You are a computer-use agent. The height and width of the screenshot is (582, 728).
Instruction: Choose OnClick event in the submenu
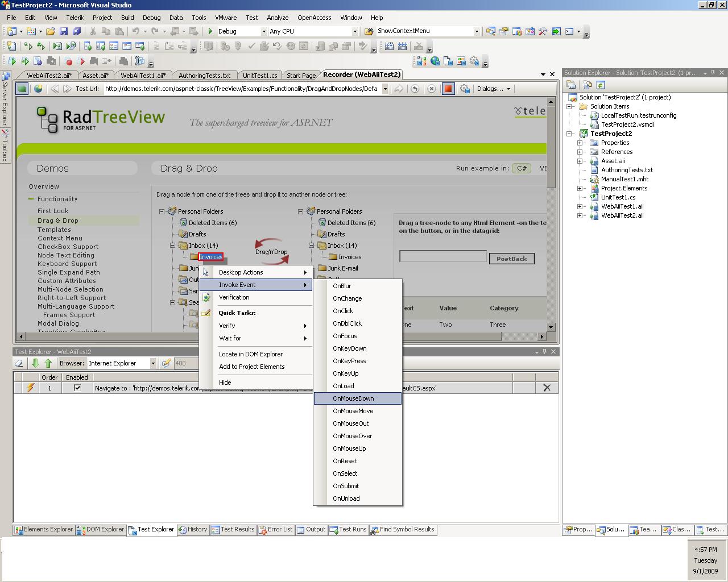point(358,311)
